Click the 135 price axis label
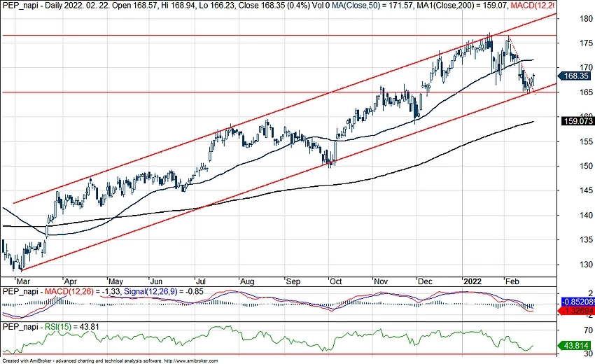This screenshot has width=595, height=364. 587,240
